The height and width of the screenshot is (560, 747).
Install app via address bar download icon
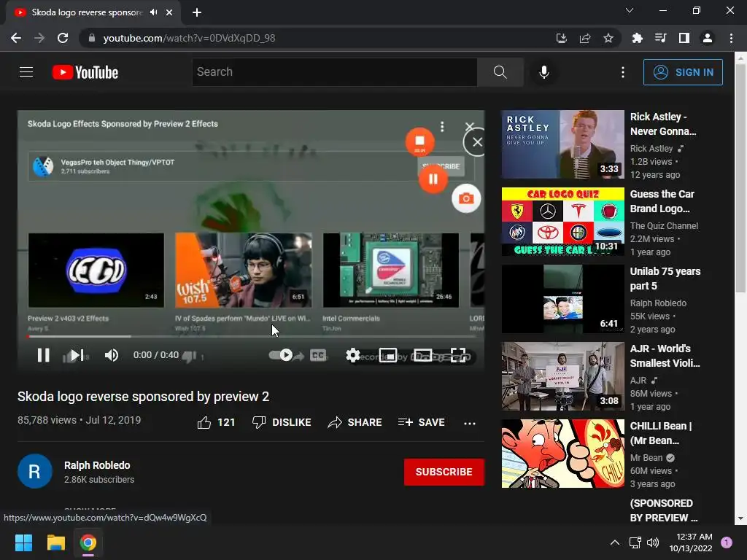(x=562, y=38)
